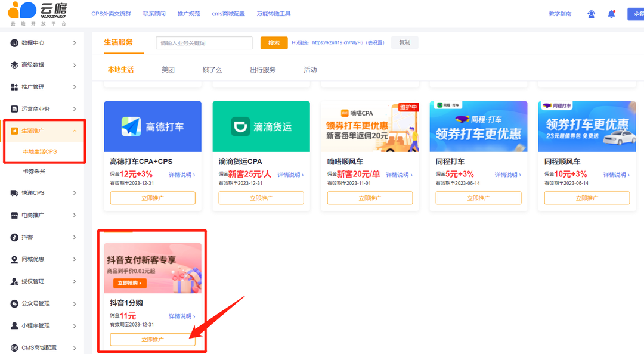Click the 运营商业务 icon
644x354 pixels.
(x=14, y=109)
